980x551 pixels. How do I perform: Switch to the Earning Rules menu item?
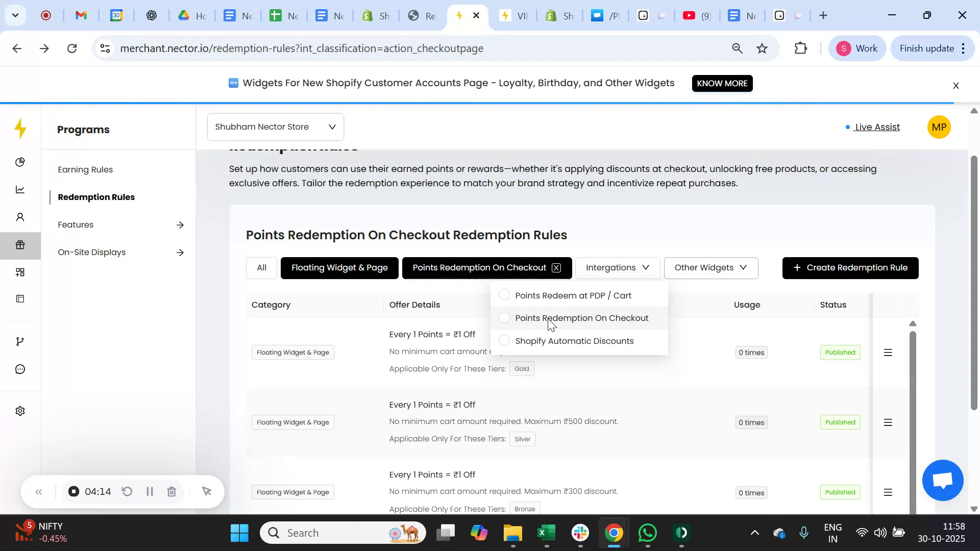85,169
